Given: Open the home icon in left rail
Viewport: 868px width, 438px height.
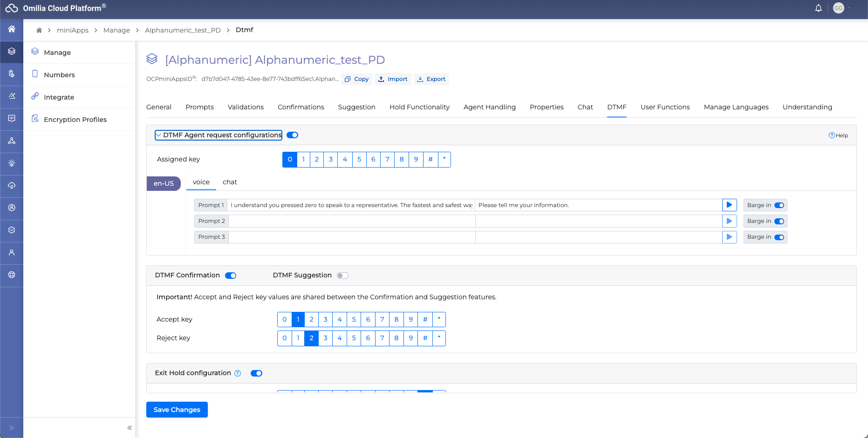Looking at the screenshot, I should (12, 29).
